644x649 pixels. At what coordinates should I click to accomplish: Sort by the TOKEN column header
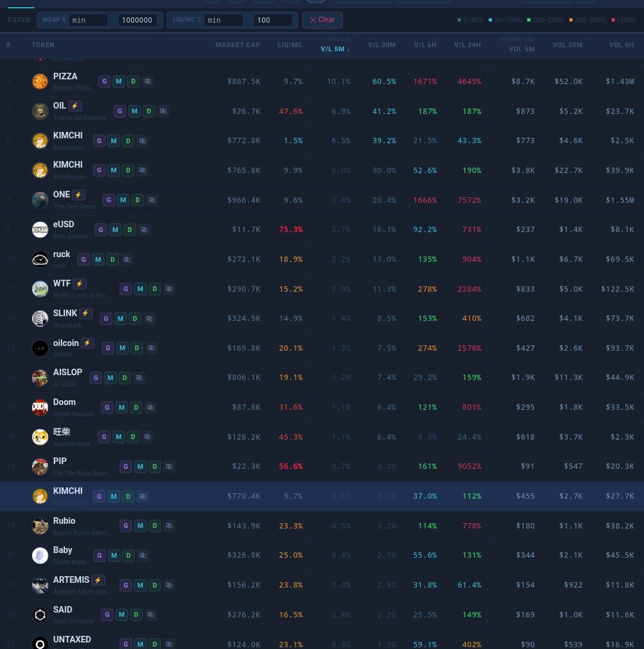[x=43, y=45]
